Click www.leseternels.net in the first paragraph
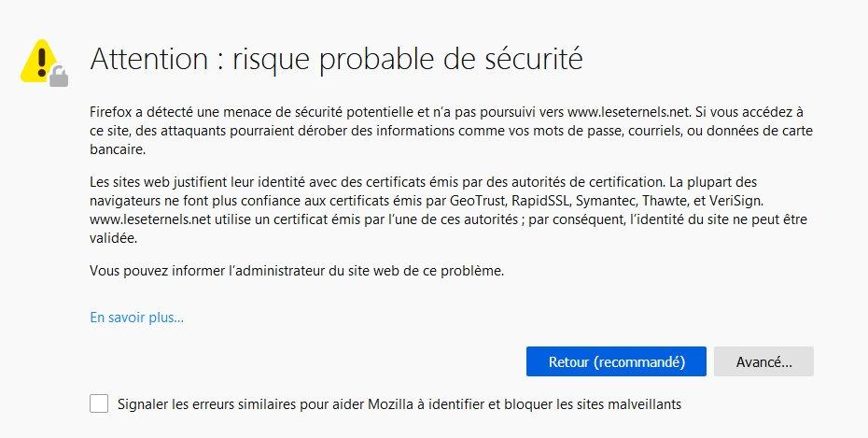Image resolution: width=868 pixels, height=438 pixels. click(621, 109)
